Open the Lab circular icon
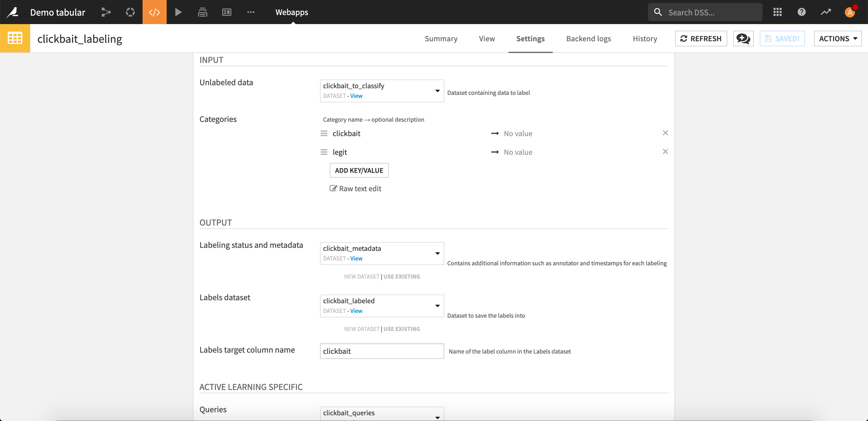The image size is (868, 421). [x=130, y=12]
